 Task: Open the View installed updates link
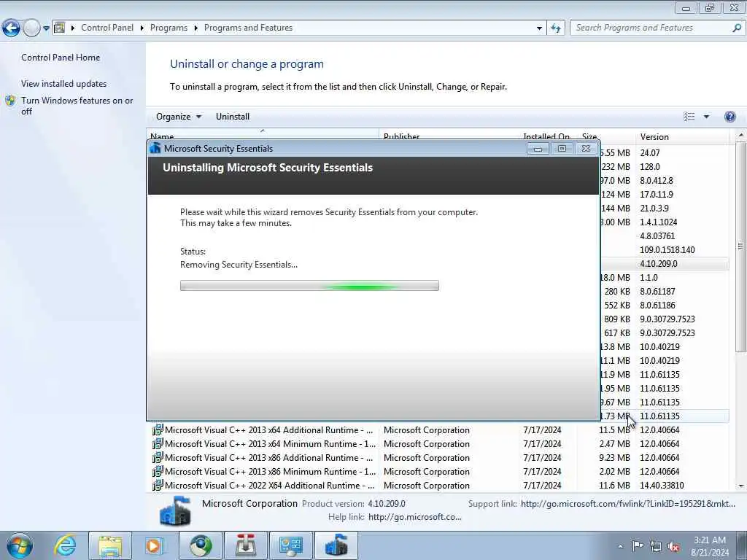(x=64, y=83)
